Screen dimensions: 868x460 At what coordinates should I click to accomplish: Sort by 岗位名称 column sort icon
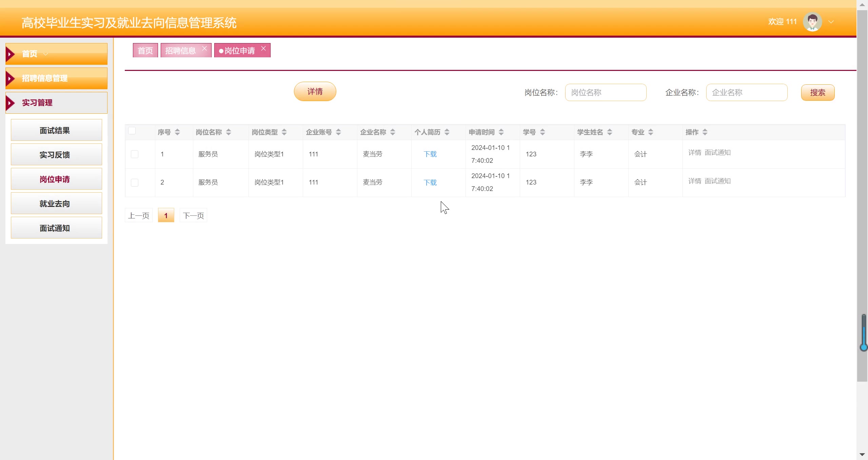(x=229, y=132)
